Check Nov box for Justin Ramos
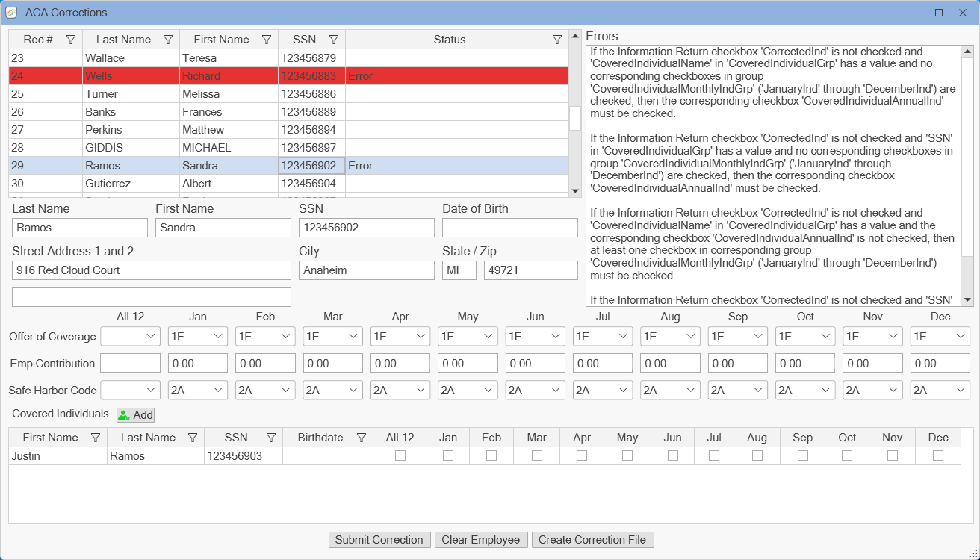 tap(892, 455)
